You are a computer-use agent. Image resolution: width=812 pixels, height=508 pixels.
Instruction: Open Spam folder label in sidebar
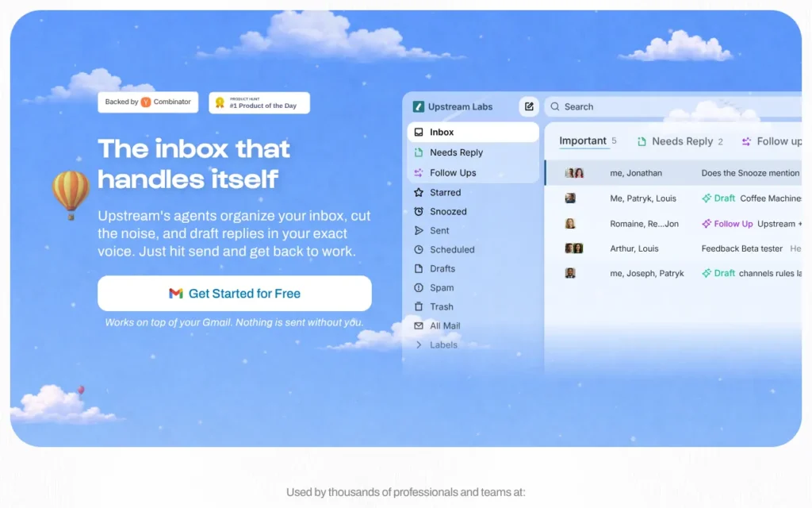click(442, 287)
